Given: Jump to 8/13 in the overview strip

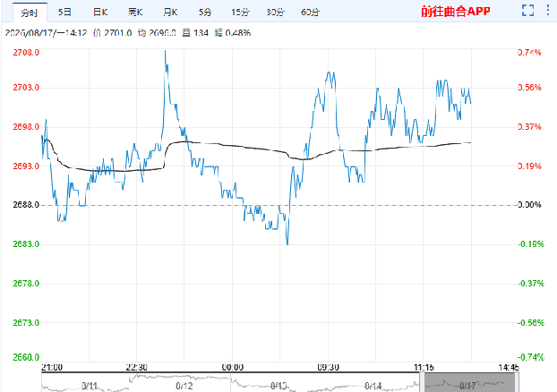Looking at the screenshot, I should coord(278,386).
